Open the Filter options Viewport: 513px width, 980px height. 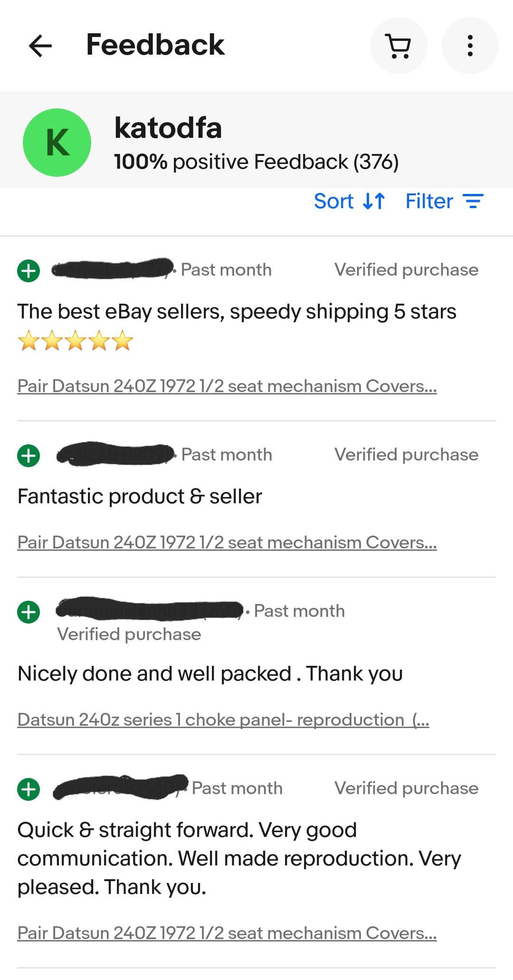click(x=445, y=201)
